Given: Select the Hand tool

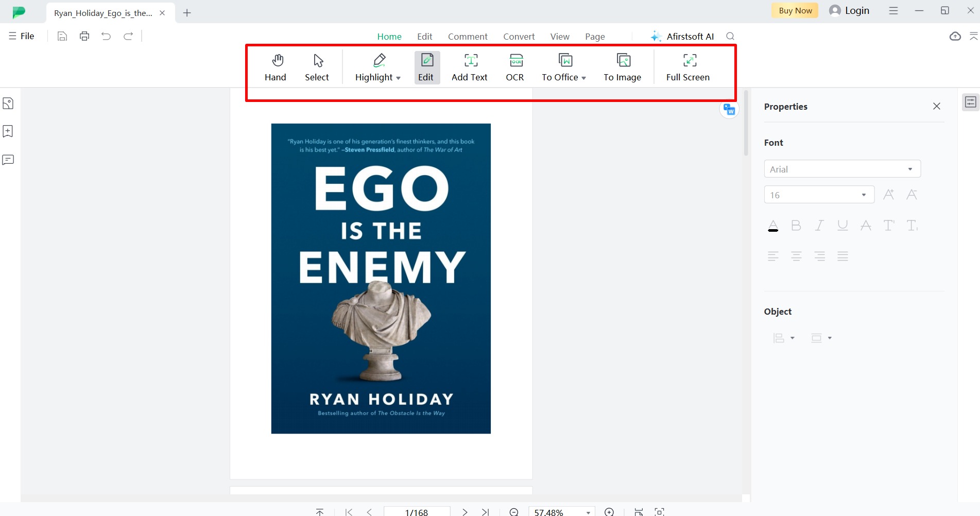Looking at the screenshot, I should [x=276, y=67].
